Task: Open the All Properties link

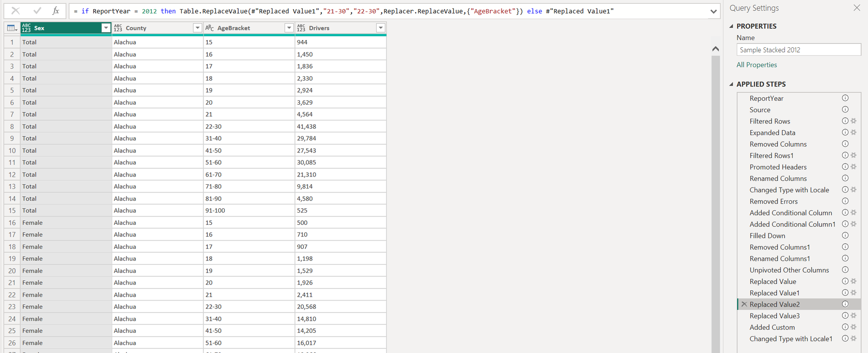Action: (x=757, y=65)
